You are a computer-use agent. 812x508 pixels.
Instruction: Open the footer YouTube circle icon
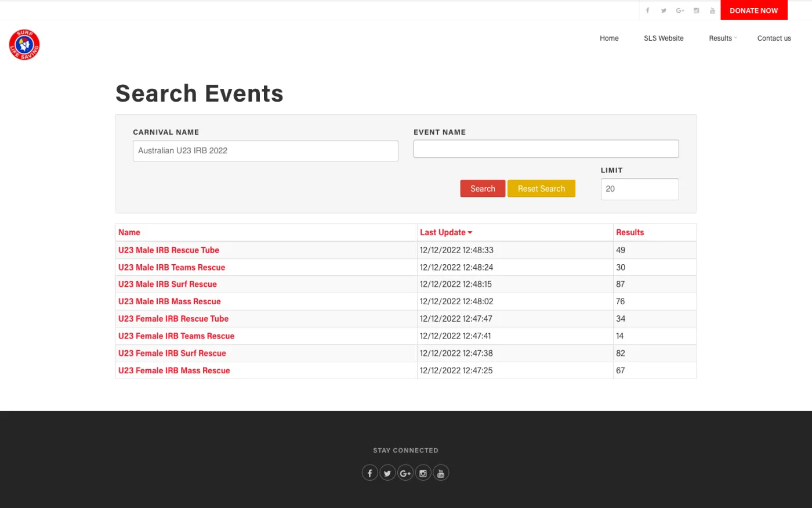coord(441,473)
